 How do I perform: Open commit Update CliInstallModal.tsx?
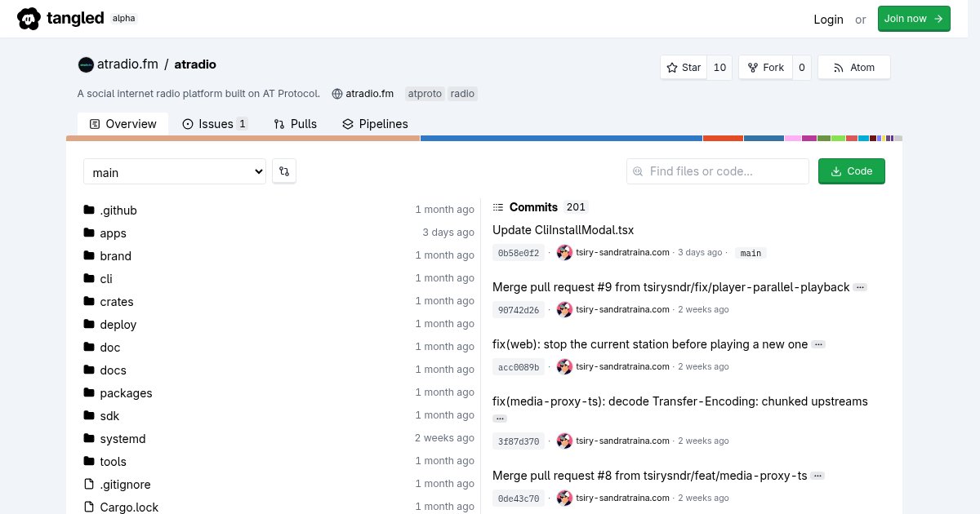(563, 230)
